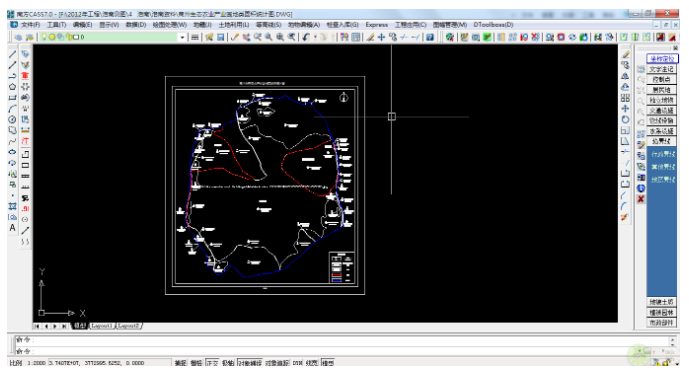689x370 pixels.
Task: Click the Undo arrow icon
Action: (306, 37)
